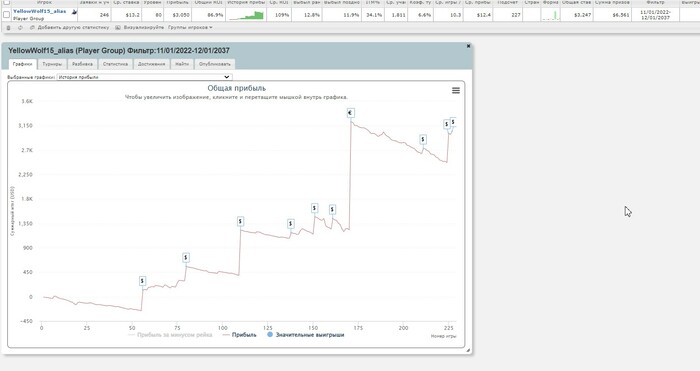Toggle 'Значительные выигрыши' legend series
The image size is (700, 371).
pyautogui.click(x=306, y=335)
